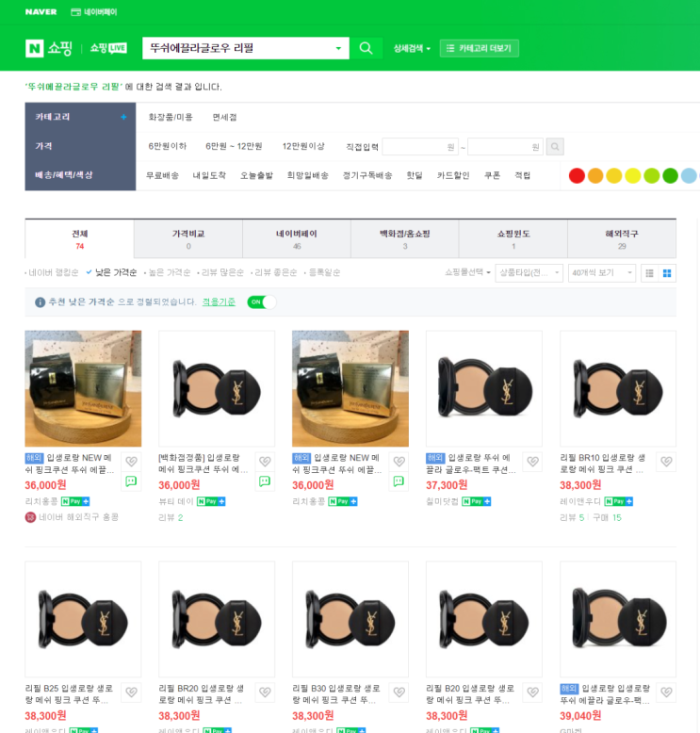Screen dimensions: 700x733
Task: Click the magnifier search button
Action: [x=366, y=48]
